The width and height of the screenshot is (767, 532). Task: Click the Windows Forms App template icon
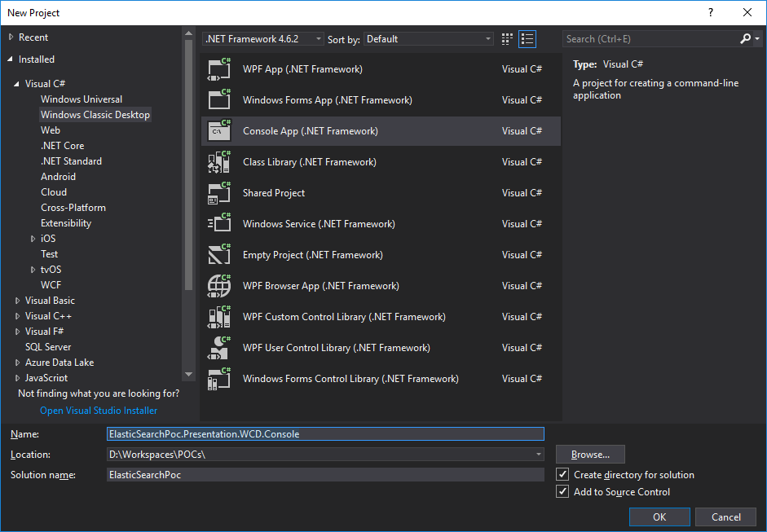218,99
